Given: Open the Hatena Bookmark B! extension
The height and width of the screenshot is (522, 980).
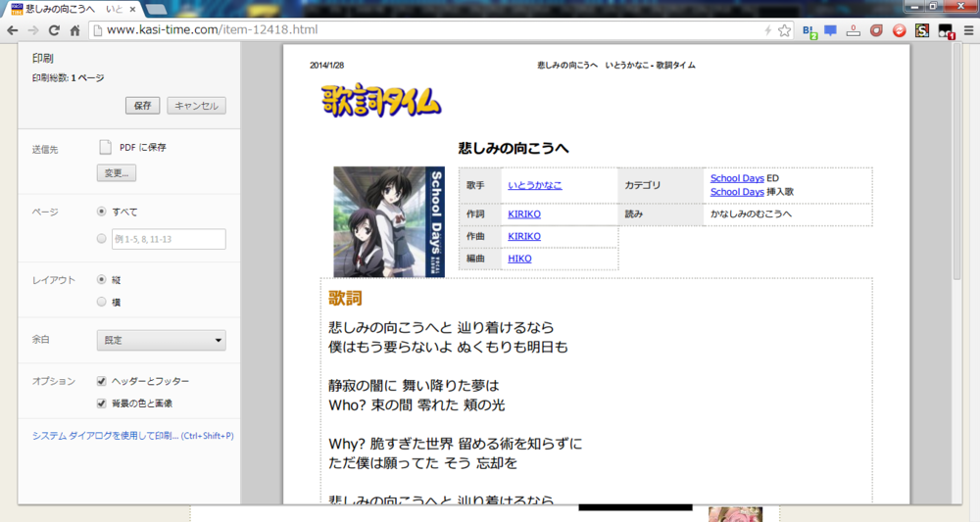Looking at the screenshot, I should point(809,30).
